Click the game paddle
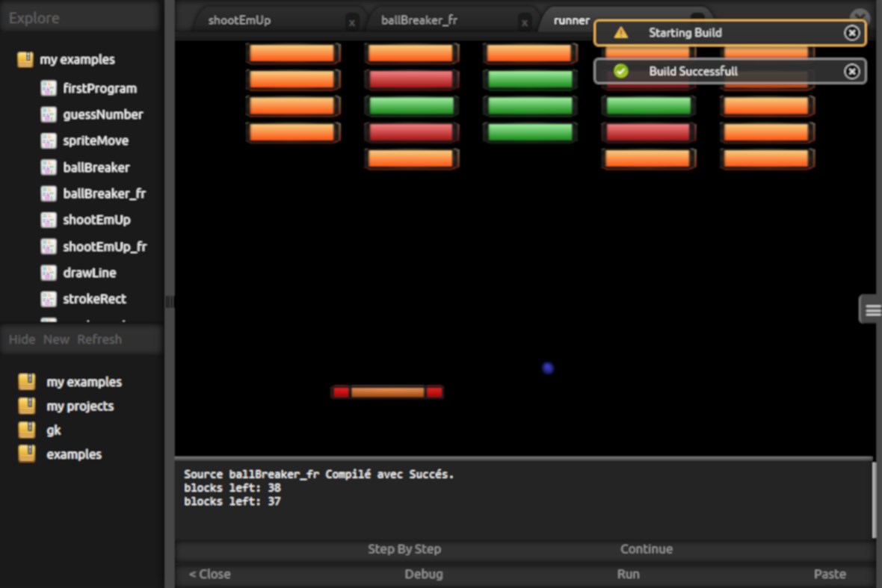Screen dimensions: 882x588 388,392
